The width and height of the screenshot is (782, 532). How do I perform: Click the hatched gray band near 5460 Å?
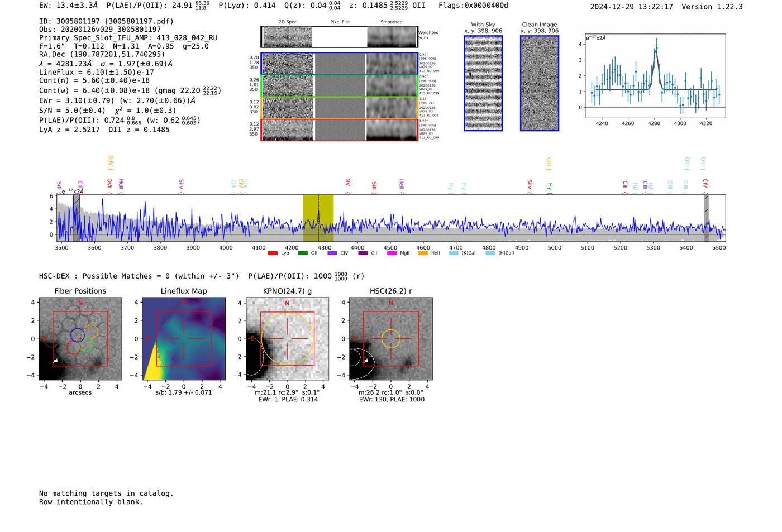pos(706,218)
